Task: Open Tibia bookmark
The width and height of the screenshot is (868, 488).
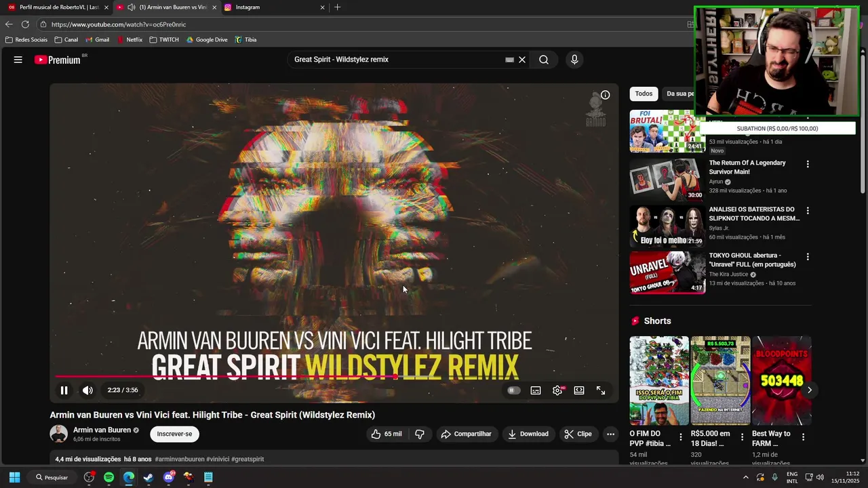Action: click(x=245, y=40)
